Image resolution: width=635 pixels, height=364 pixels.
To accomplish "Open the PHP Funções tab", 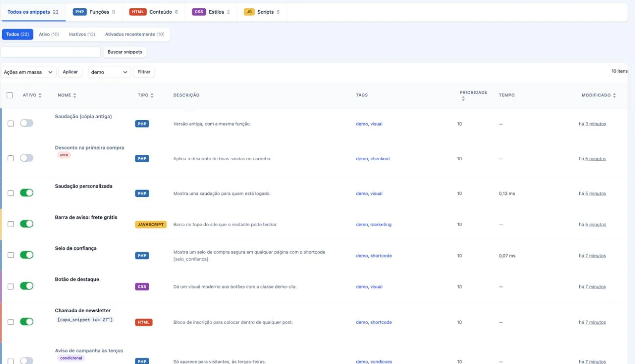I will (x=94, y=12).
